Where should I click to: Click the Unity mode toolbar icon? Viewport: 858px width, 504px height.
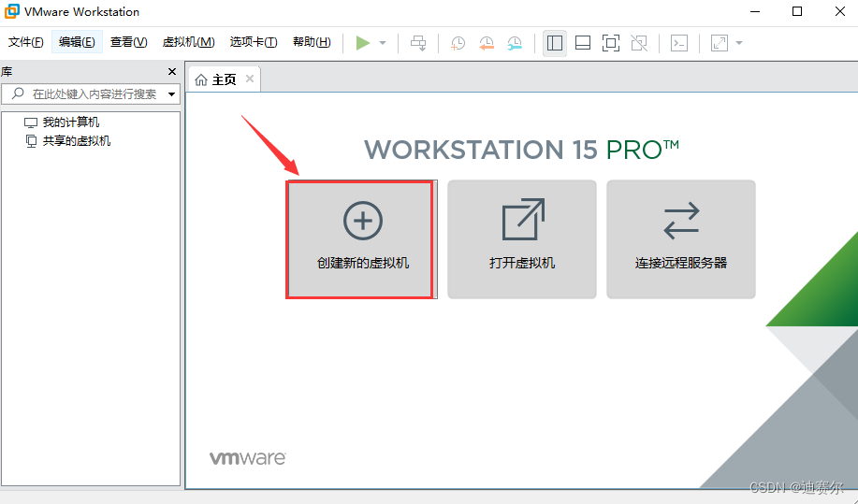pyautogui.click(x=638, y=43)
